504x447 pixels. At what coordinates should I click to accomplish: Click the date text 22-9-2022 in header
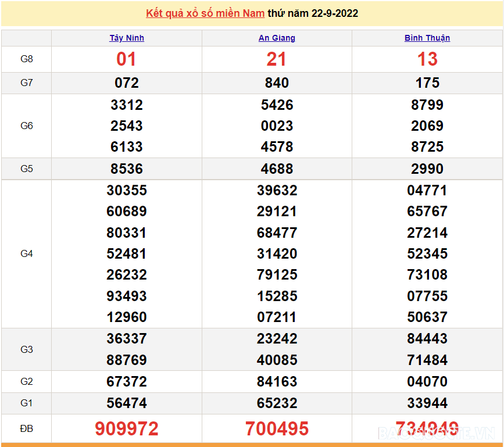pos(334,13)
